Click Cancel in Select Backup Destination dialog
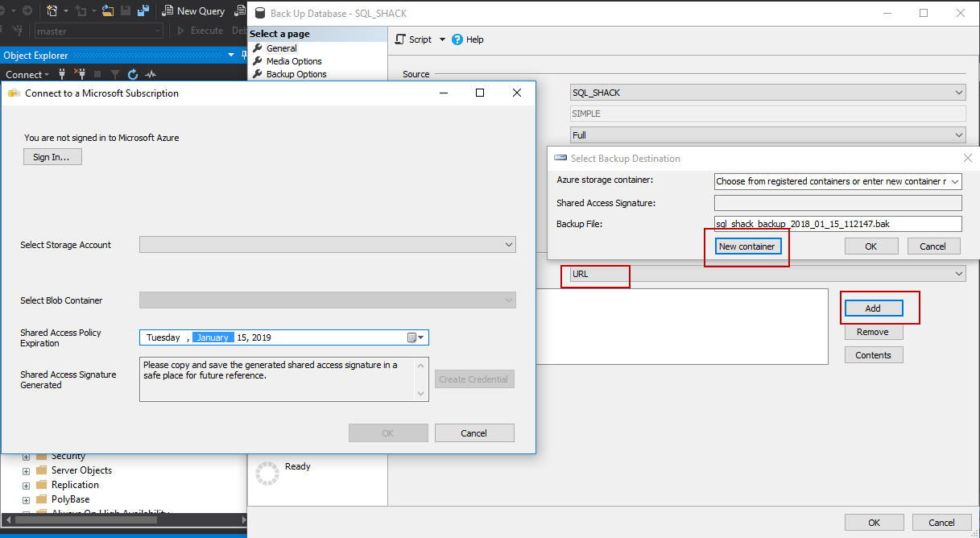 coord(933,246)
